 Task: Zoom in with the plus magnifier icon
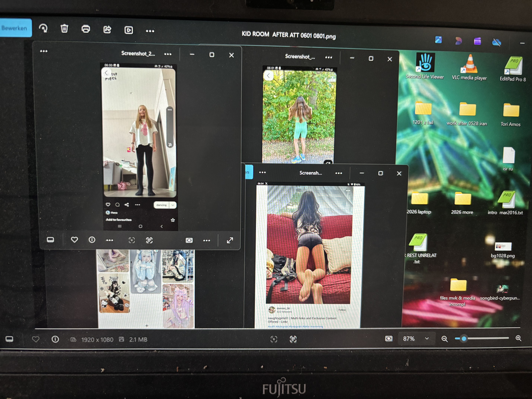[518, 338]
